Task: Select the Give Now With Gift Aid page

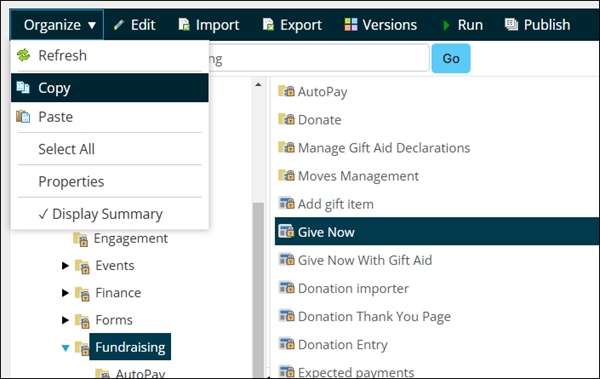Action: point(365,260)
